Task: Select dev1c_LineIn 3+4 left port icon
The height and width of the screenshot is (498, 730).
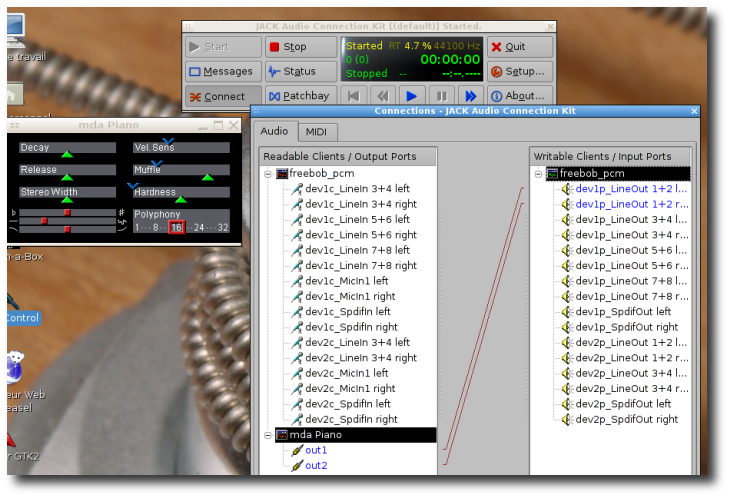Action: [297, 189]
